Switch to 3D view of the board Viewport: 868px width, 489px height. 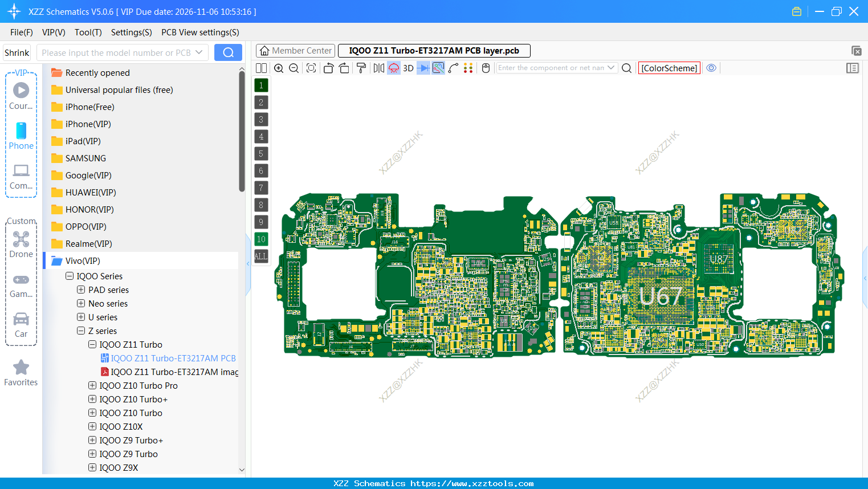pyautogui.click(x=408, y=68)
